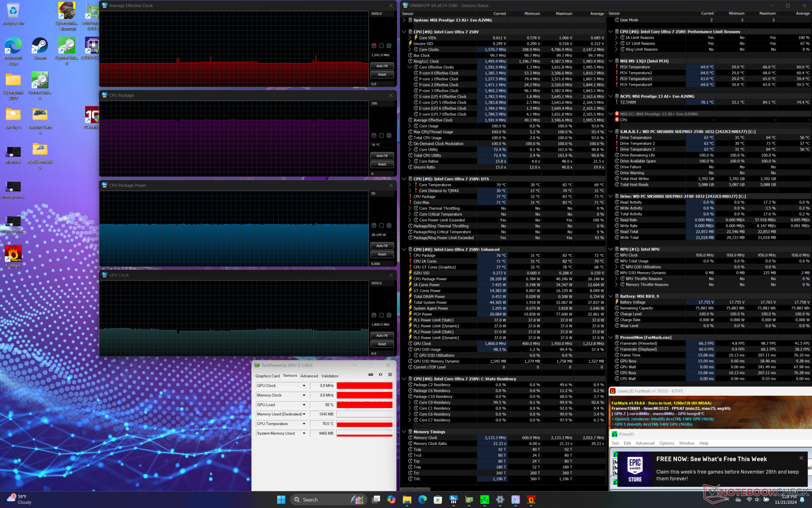Click the Prime95 icon in the taskbar

point(485,500)
